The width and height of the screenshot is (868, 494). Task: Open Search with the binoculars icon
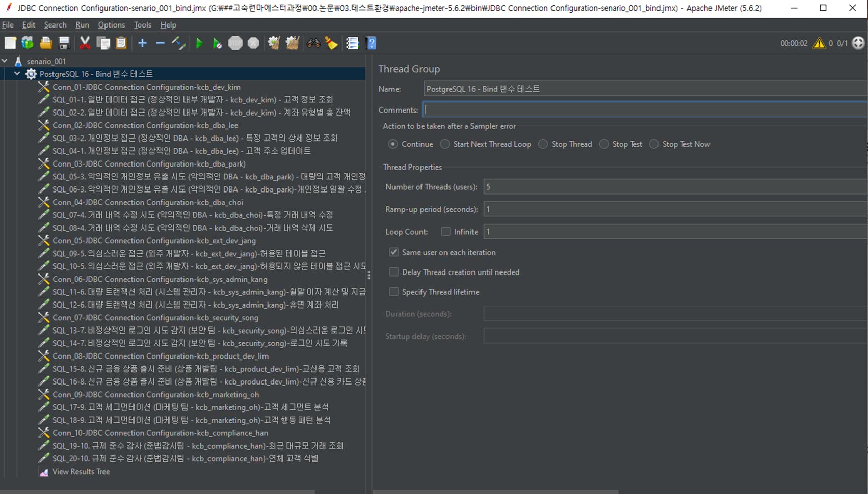[x=313, y=43]
